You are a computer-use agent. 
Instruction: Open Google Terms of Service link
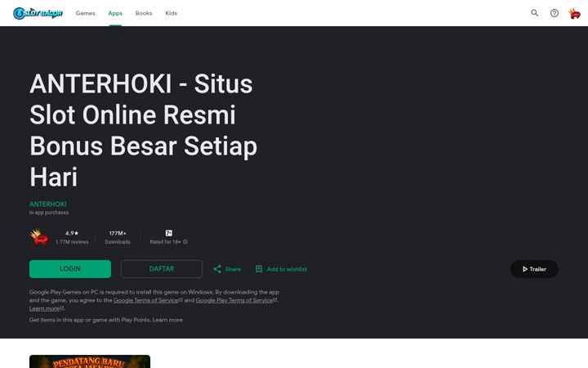tap(148, 300)
